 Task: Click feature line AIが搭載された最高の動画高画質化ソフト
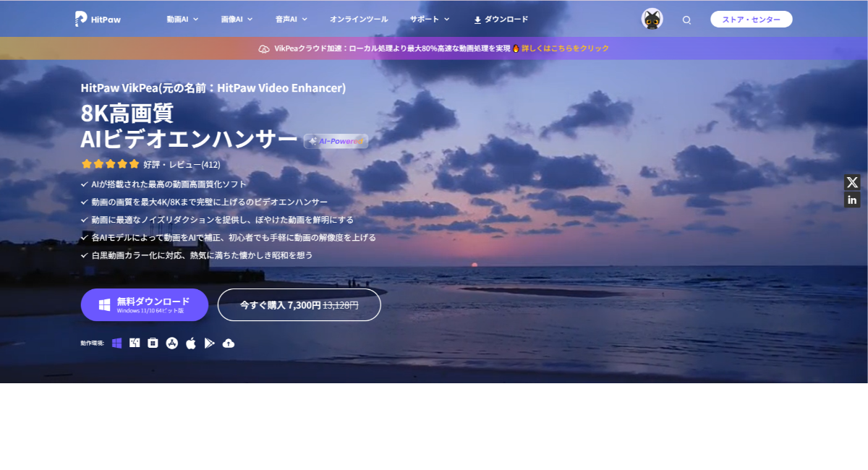169,184
